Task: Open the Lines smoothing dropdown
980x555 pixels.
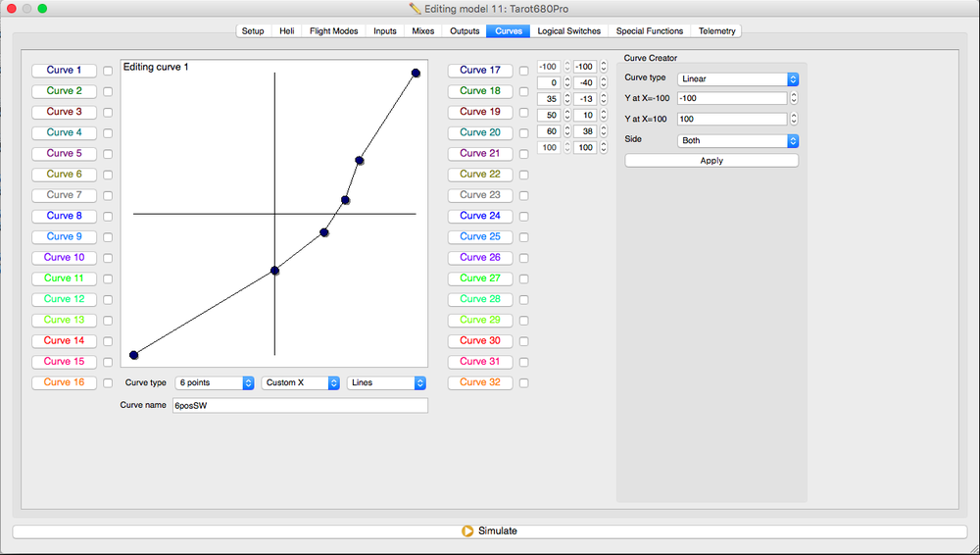Action: click(x=386, y=383)
